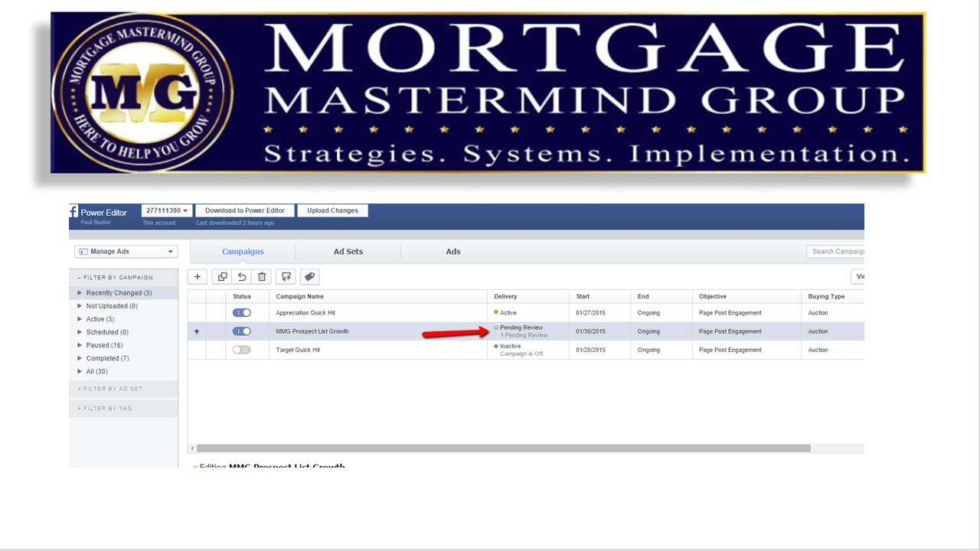Turn on Target Quick Hit campaign
Viewport: 980px width, 551px height.
pos(242,350)
